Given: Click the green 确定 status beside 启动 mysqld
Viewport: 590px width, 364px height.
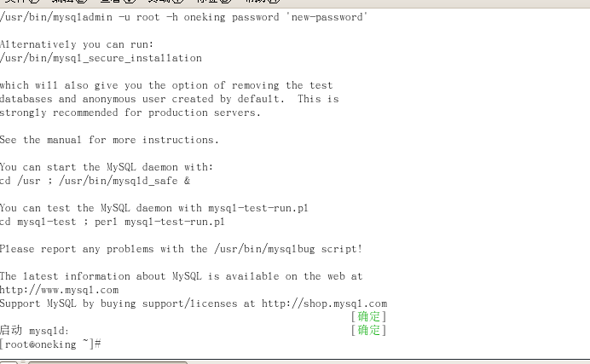Looking at the screenshot, I should click(368, 330).
